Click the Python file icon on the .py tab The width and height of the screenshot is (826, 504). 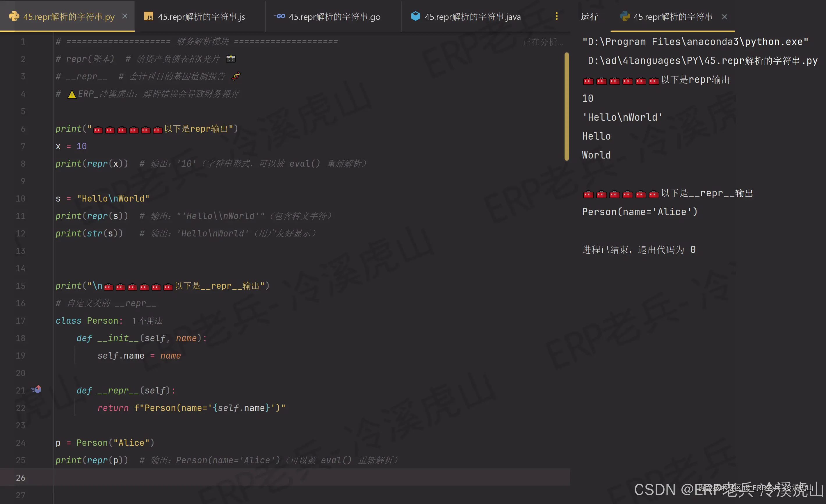(14, 16)
